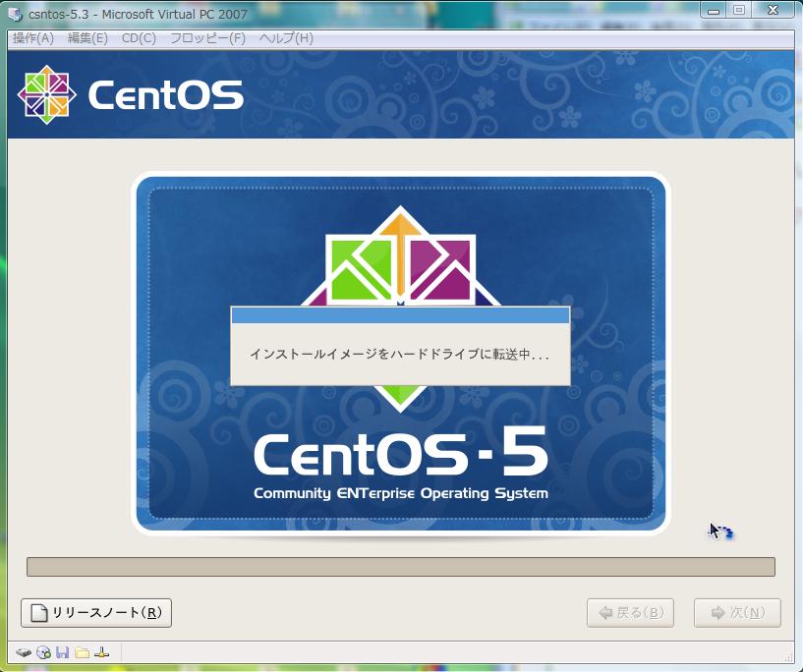Click the floppy disk icon in status bar
This screenshot has width=803, height=672.
point(63,652)
